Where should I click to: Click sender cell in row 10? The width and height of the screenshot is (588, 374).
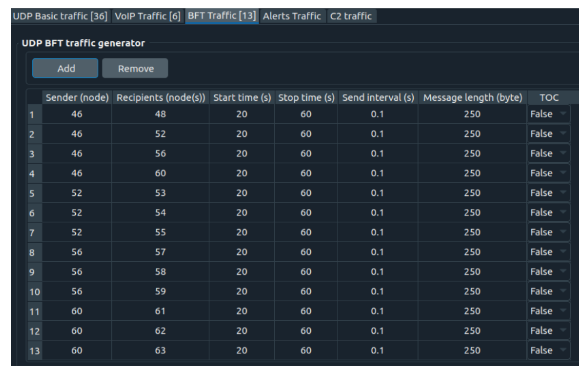click(x=77, y=291)
